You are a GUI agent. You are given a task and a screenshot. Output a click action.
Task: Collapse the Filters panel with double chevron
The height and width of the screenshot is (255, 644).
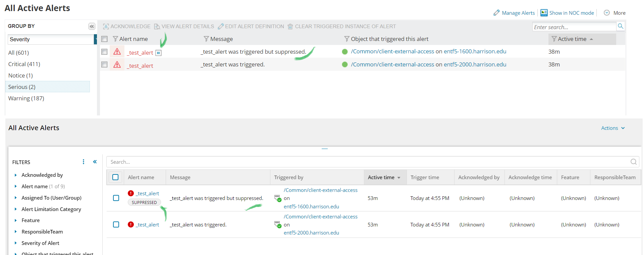pos(95,162)
